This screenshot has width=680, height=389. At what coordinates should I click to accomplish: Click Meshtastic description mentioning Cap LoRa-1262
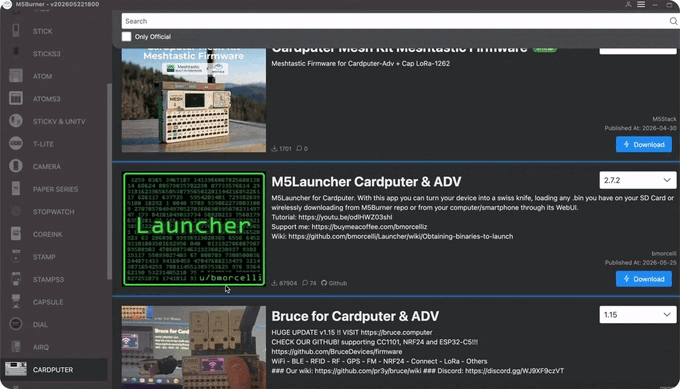[x=360, y=63]
